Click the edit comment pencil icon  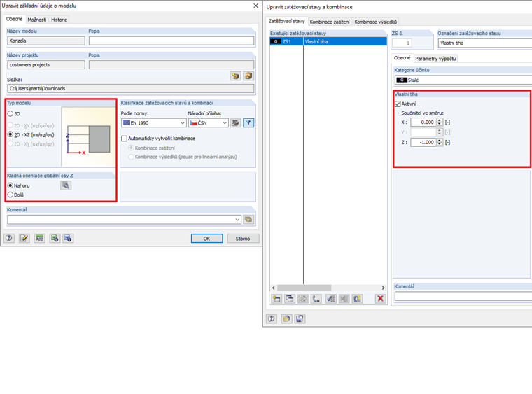click(24, 239)
